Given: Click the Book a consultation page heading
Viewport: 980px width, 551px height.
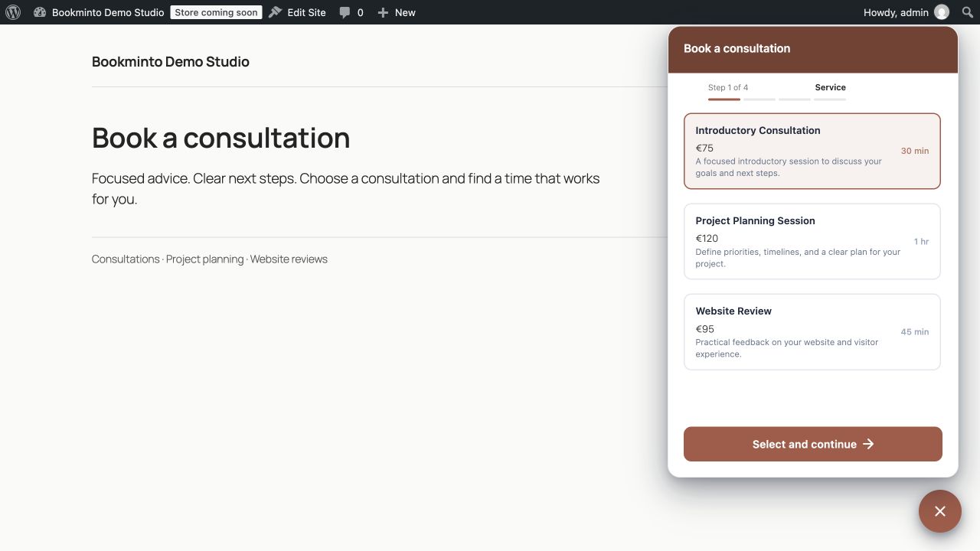Looking at the screenshot, I should coord(220,138).
